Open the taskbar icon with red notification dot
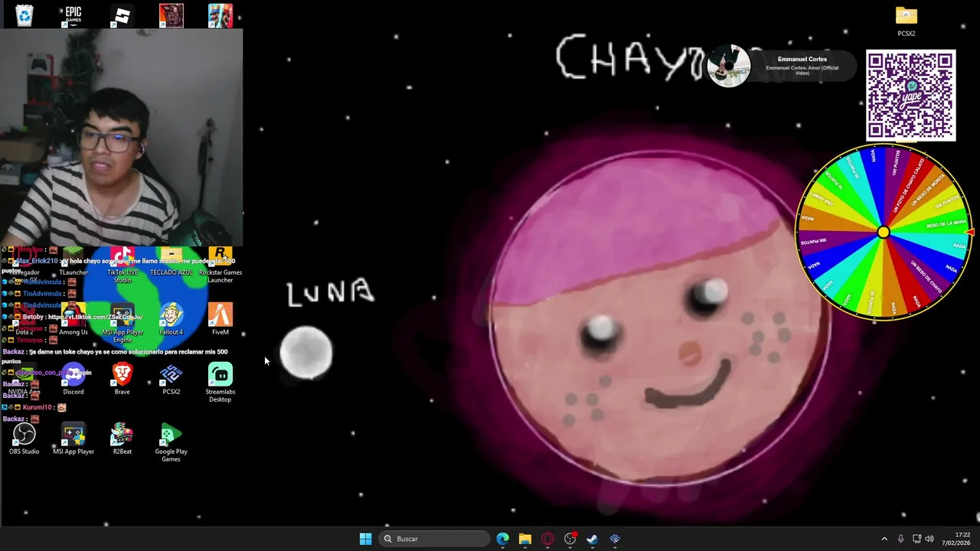Screen dimensions: 980x551 tap(570, 539)
